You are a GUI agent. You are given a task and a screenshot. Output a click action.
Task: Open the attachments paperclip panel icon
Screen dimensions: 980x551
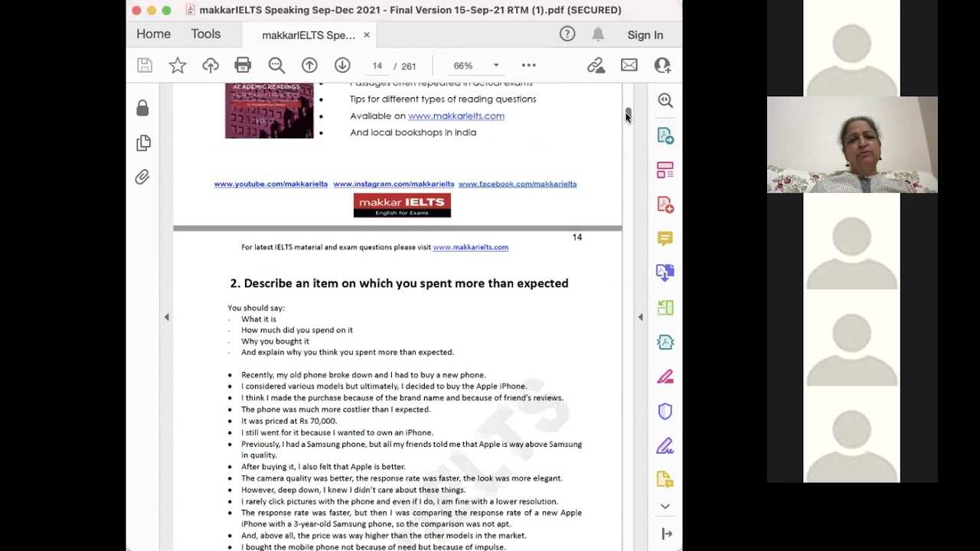coord(142,178)
